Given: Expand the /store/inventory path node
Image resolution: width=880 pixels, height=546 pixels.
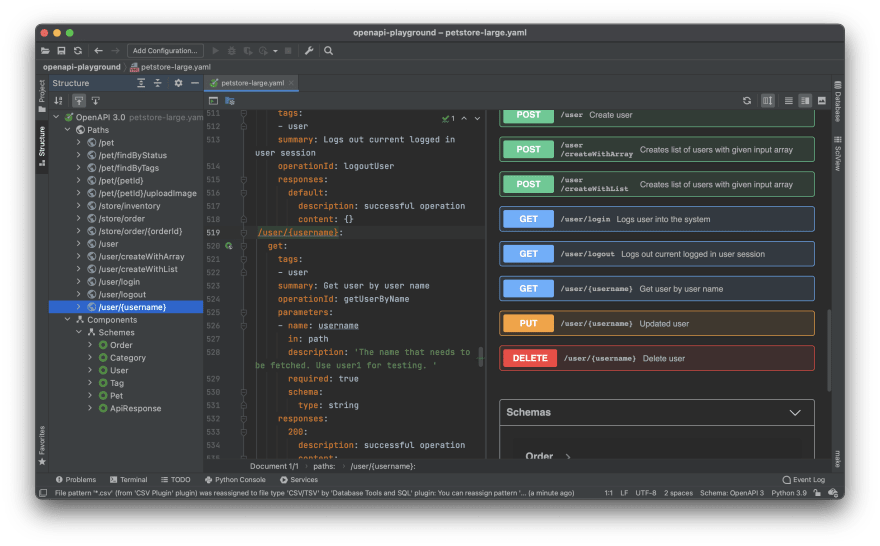Looking at the screenshot, I should coord(79,205).
